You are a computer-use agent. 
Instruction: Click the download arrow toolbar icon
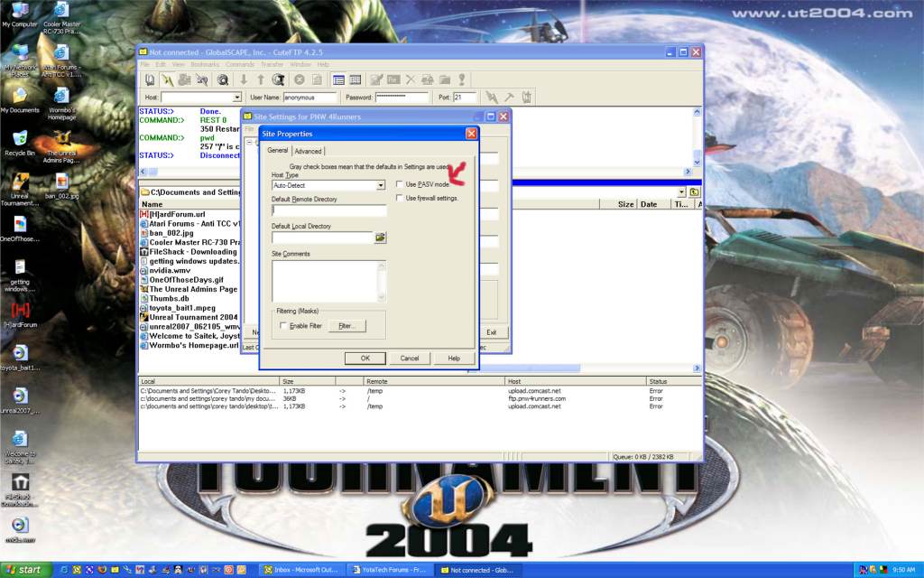click(x=244, y=79)
